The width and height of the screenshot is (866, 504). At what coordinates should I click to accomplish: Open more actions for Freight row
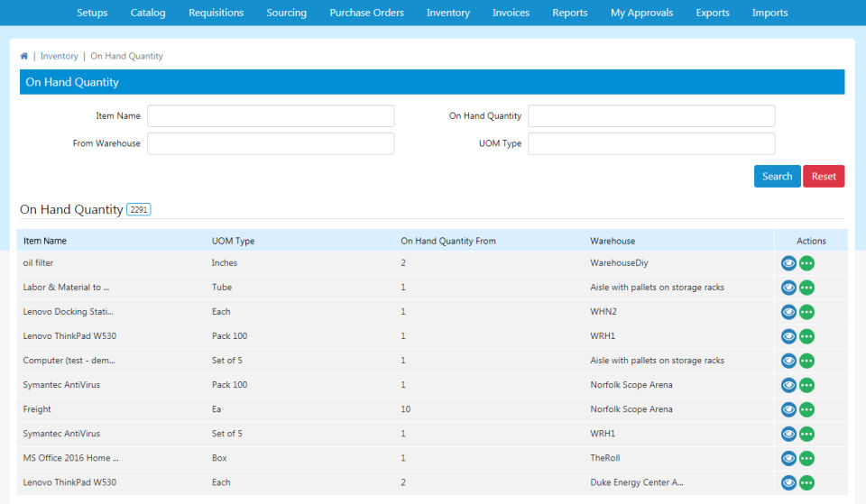coord(806,409)
